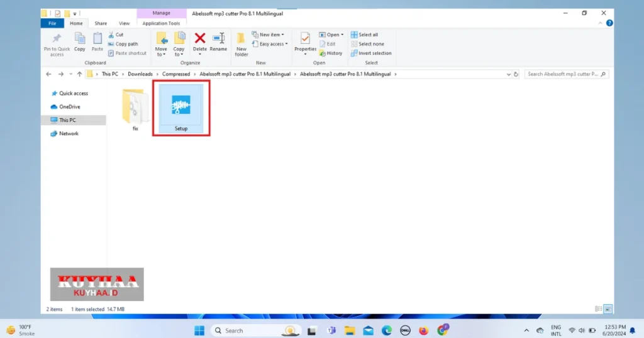Switch to the Home ribbon tab
Viewport: 644px width, 338px height.
click(76, 23)
